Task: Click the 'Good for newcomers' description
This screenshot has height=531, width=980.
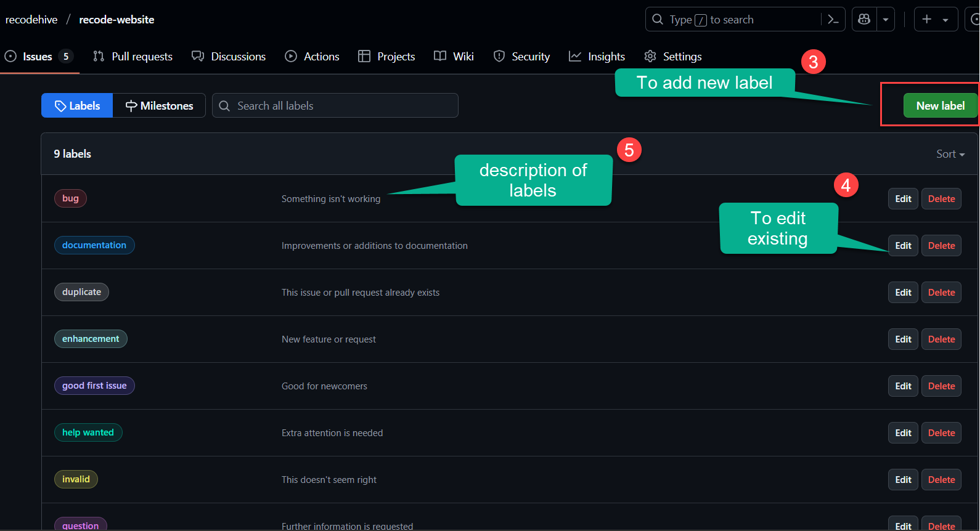Action: click(324, 386)
